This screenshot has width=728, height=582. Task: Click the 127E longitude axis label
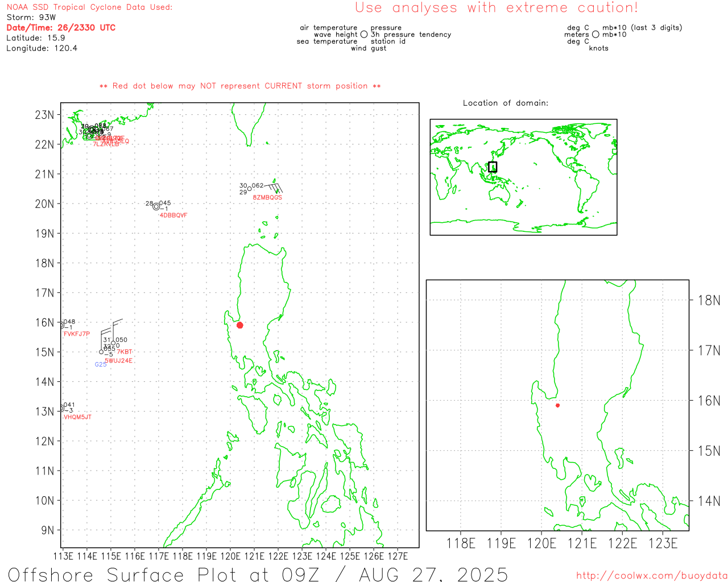398,556
